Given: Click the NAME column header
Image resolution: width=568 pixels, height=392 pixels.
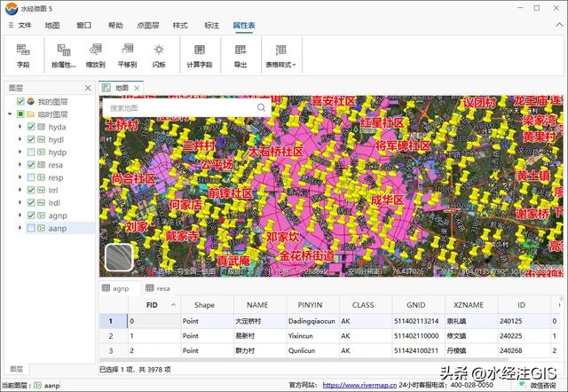Looking at the screenshot, I should 257,305.
